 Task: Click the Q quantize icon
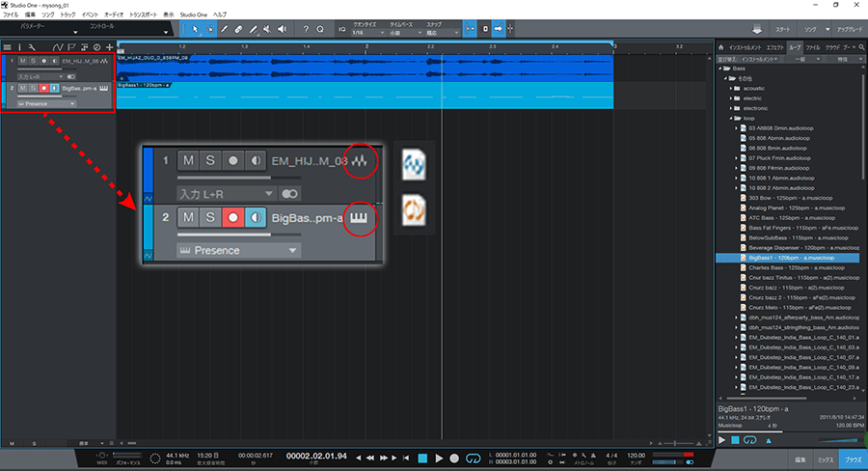(320, 29)
